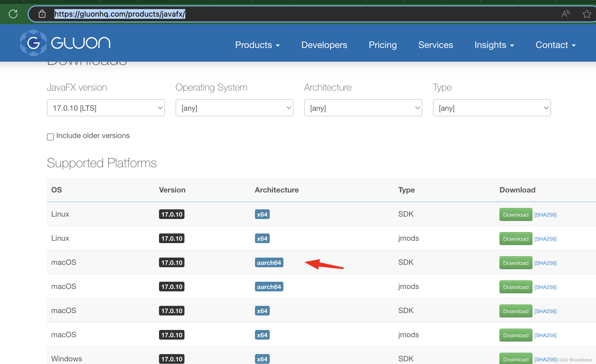Download Linux x64 SDK
This screenshot has height=364, width=596.
516,214
